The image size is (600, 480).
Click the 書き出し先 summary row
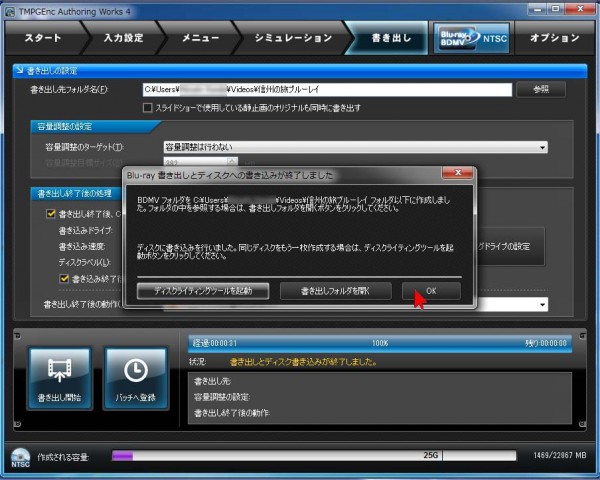212,381
